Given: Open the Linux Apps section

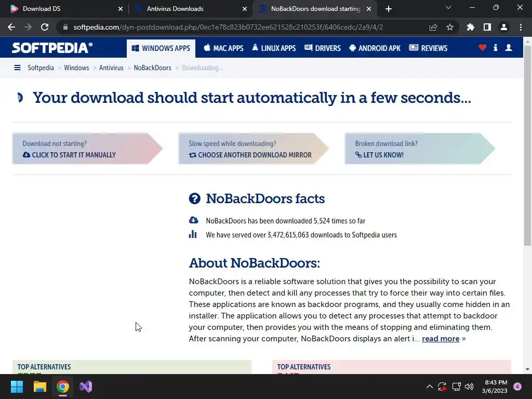Looking at the screenshot, I should pyautogui.click(x=274, y=48).
